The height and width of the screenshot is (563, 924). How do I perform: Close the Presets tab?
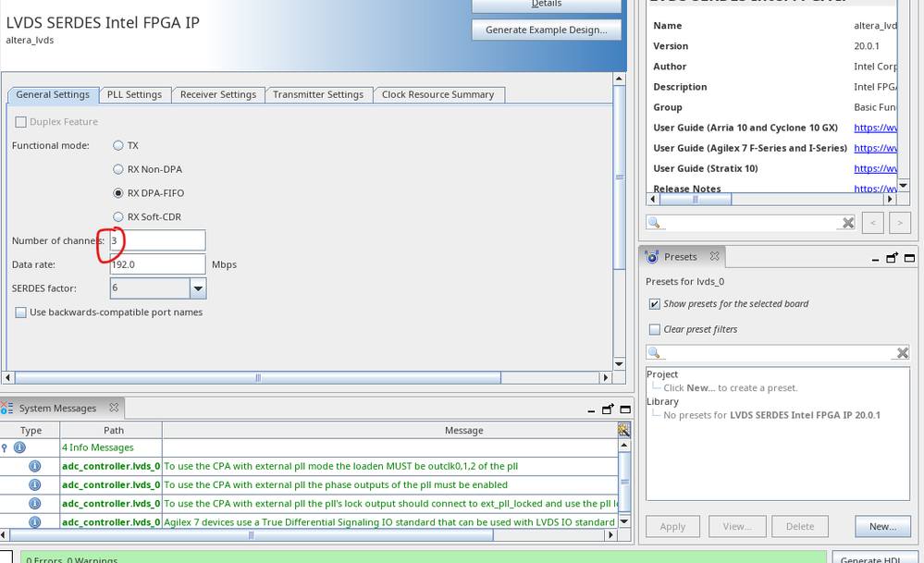click(x=714, y=256)
